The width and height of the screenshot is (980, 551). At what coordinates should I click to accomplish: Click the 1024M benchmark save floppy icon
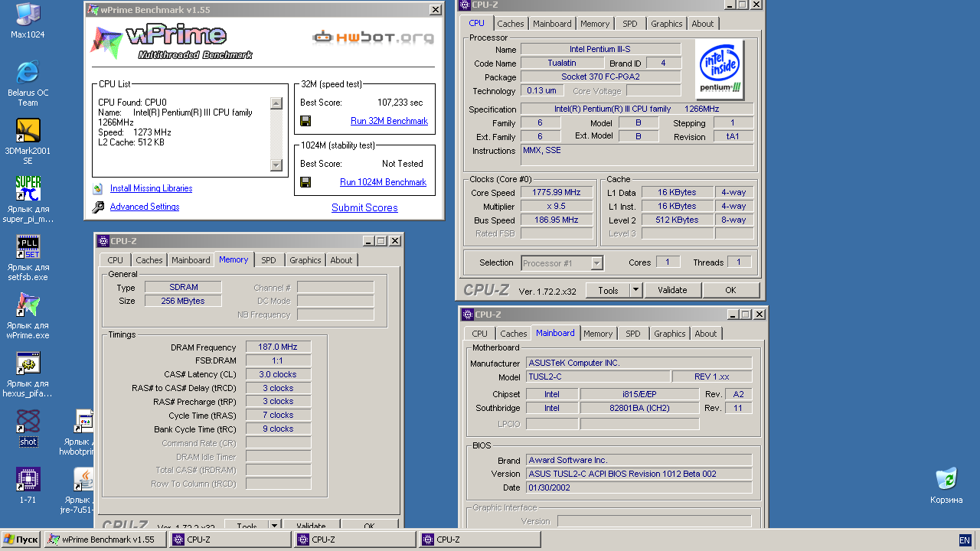tap(305, 182)
